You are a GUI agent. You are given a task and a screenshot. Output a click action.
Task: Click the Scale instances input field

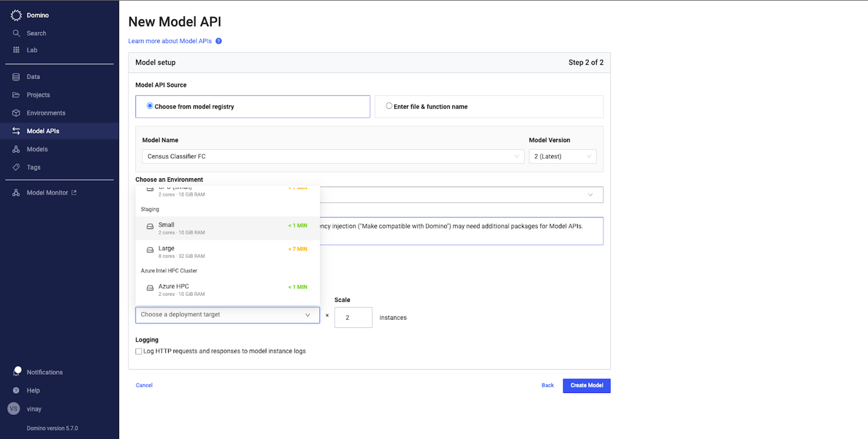click(x=353, y=318)
